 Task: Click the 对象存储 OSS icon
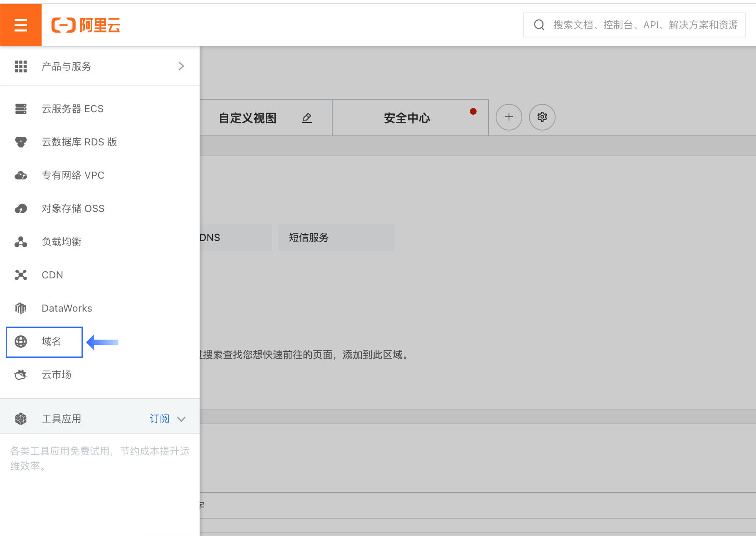(21, 209)
